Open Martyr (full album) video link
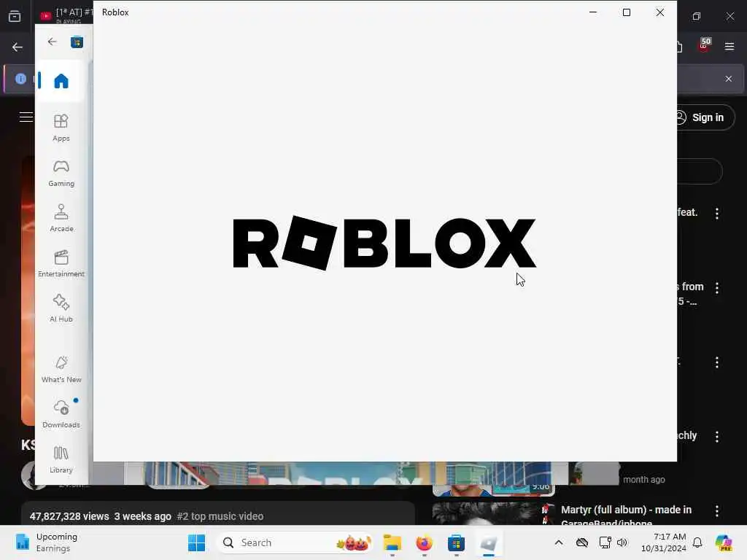Screen dimensions: 747x560 (x=626, y=515)
